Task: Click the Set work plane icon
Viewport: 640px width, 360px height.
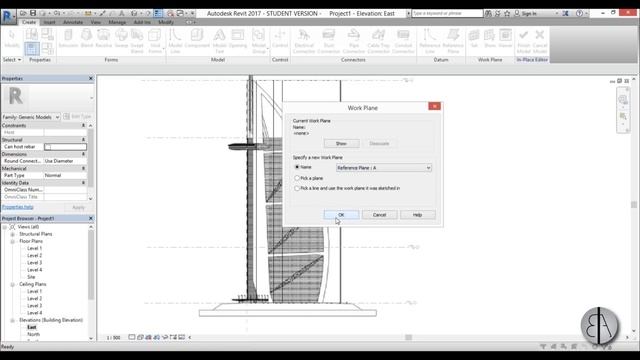Action: tap(474, 39)
